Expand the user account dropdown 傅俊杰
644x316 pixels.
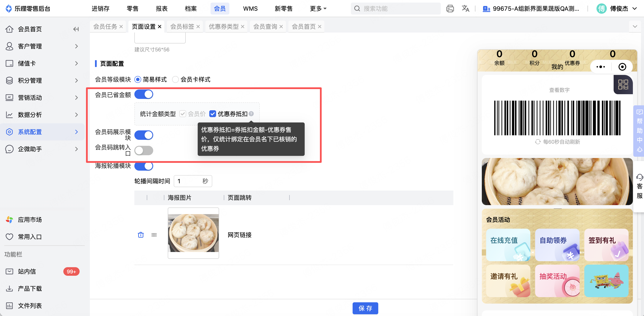pyautogui.click(x=619, y=9)
